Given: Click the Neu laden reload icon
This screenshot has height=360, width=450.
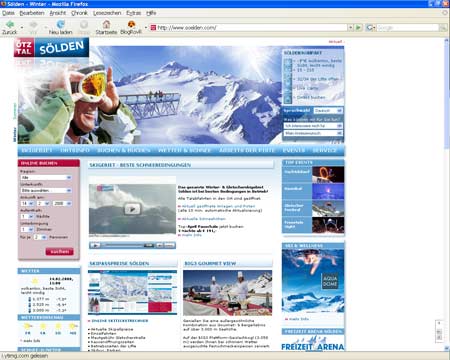Looking at the screenshot, I should pos(60,24).
